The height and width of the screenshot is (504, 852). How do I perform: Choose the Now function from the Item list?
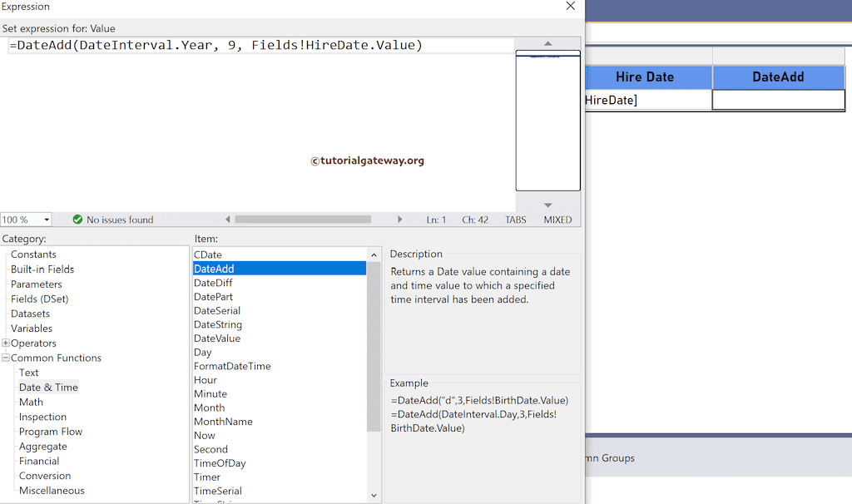pos(204,435)
